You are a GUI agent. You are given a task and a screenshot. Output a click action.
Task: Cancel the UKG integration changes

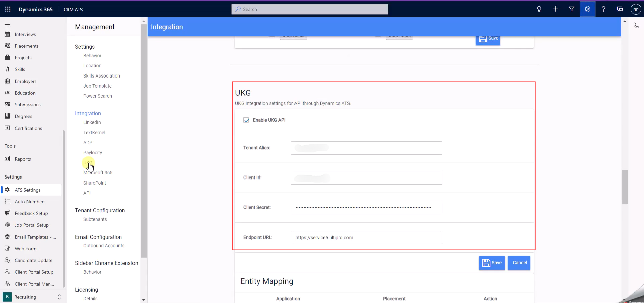click(x=519, y=263)
